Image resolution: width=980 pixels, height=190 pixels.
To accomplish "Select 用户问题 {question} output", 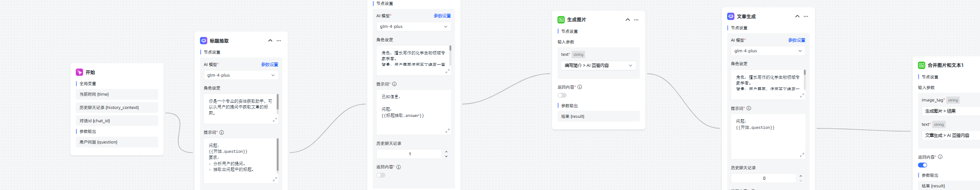I will 117,142.
